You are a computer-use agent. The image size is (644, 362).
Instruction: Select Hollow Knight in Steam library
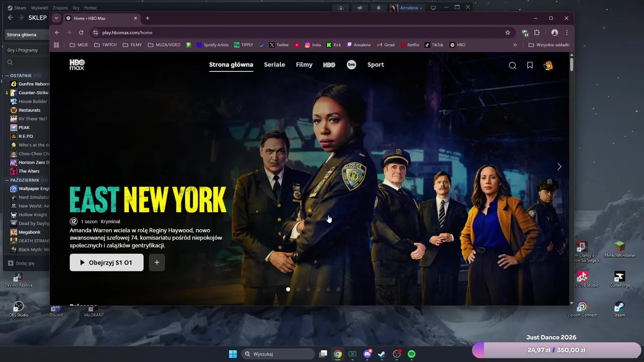pyautogui.click(x=29, y=215)
